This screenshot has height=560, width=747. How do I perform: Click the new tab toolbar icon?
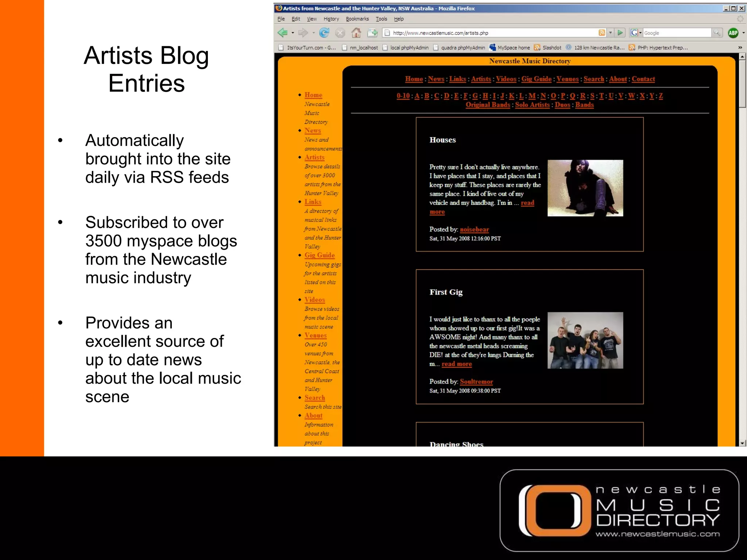[x=372, y=33]
